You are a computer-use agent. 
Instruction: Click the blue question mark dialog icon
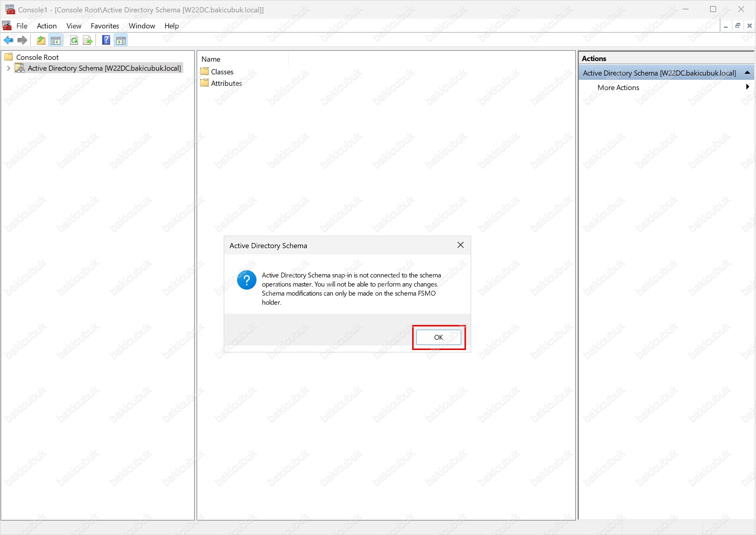tap(246, 280)
